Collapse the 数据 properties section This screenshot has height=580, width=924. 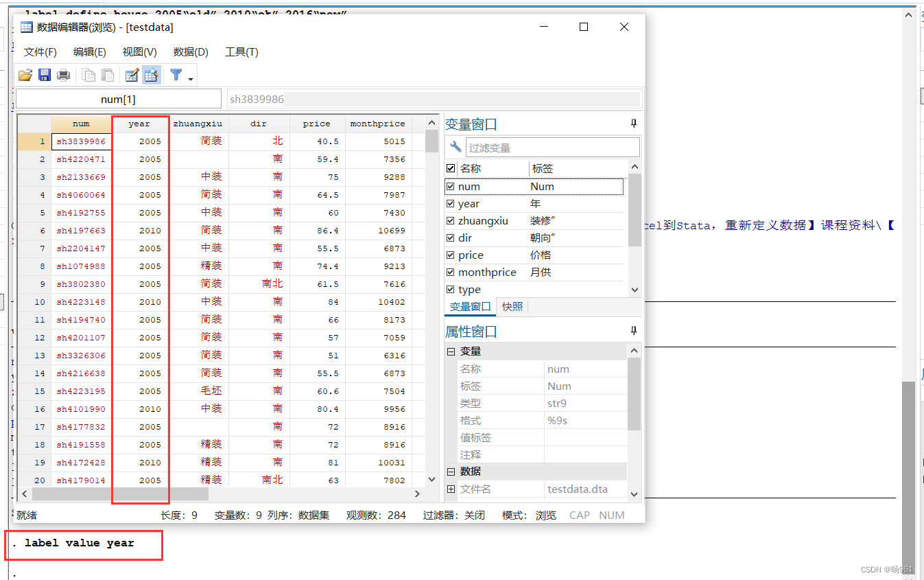point(451,472)
